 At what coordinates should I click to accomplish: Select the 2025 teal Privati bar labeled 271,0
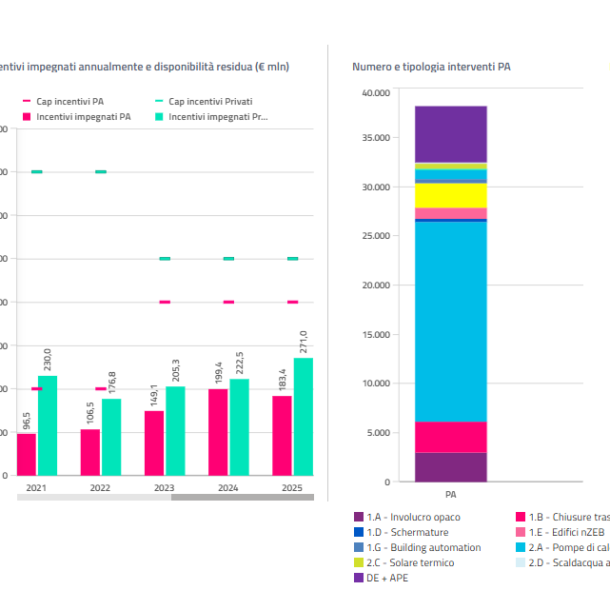tap(303, 417)
